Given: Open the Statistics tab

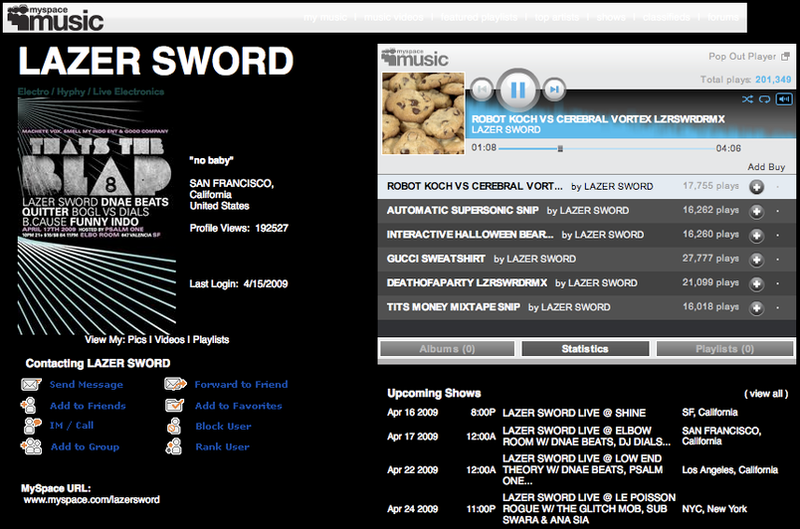Looking at the screenshot, I should click(585, 349).
